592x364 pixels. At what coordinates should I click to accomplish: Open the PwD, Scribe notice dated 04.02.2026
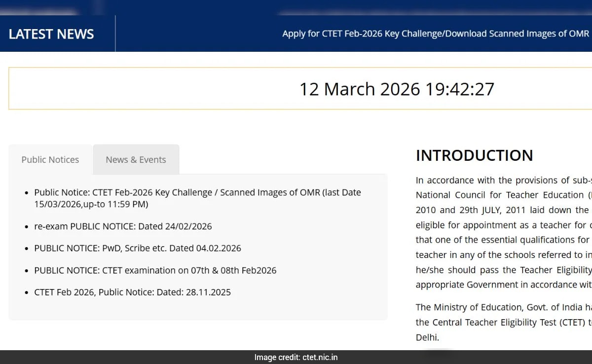click(137, 248)
